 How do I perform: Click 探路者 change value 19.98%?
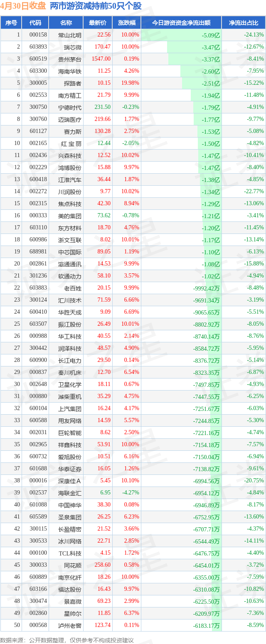[131, 83]
